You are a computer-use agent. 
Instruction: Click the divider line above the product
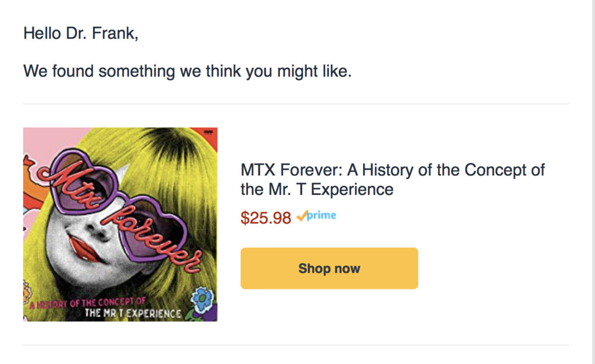(296, 104)
